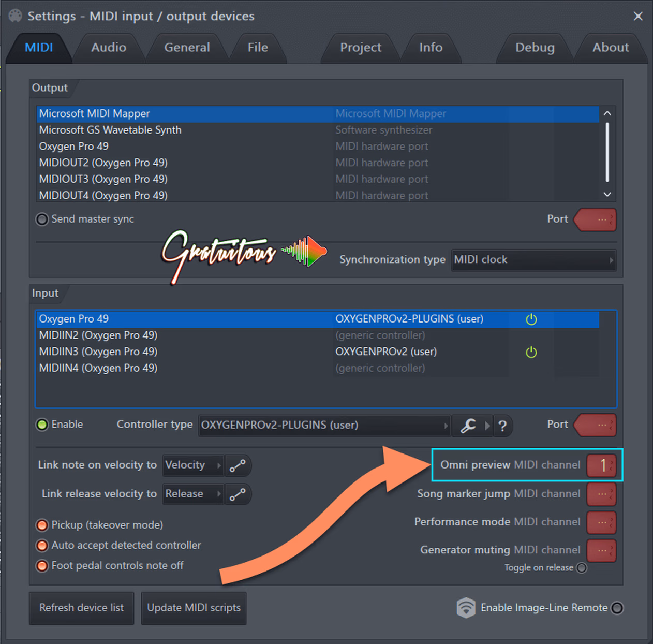Select Oxygen Pro 49 output device
Screen dimensions: 653x644
click(x=318, y=147)
